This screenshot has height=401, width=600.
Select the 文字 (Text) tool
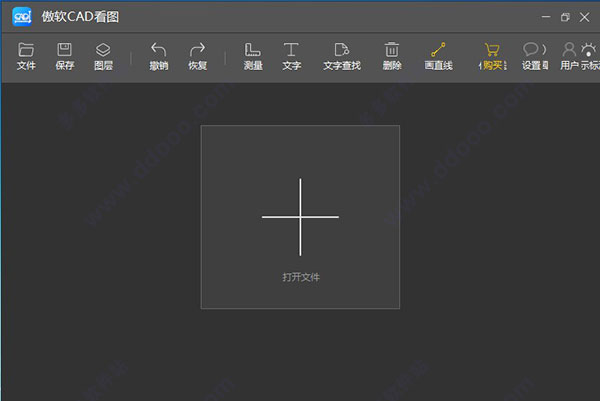tap(292, 56)
